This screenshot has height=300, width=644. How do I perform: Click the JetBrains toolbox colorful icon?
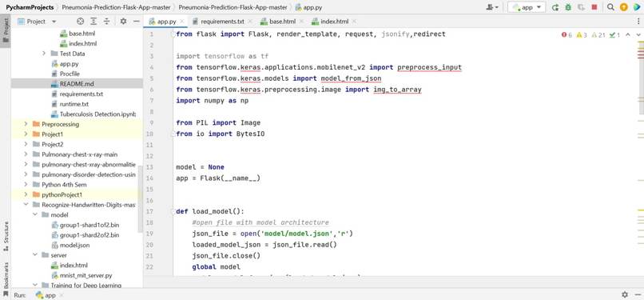[x=637, y=7]
